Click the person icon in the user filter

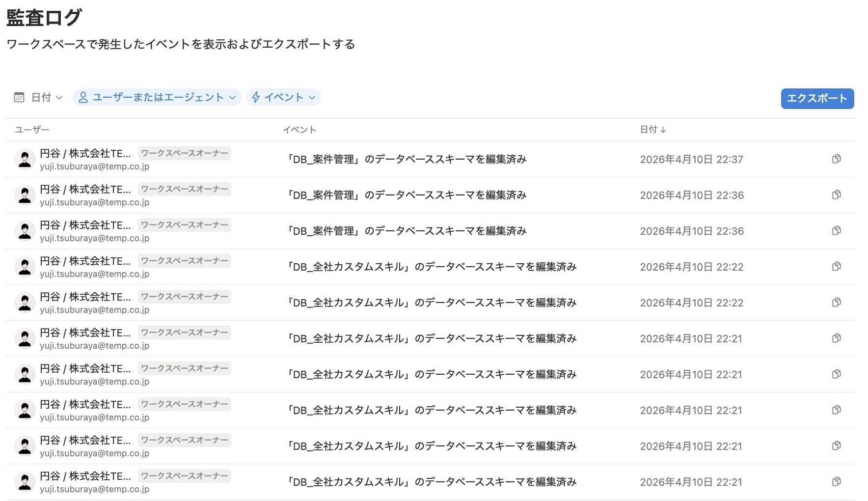click(83, 97)
